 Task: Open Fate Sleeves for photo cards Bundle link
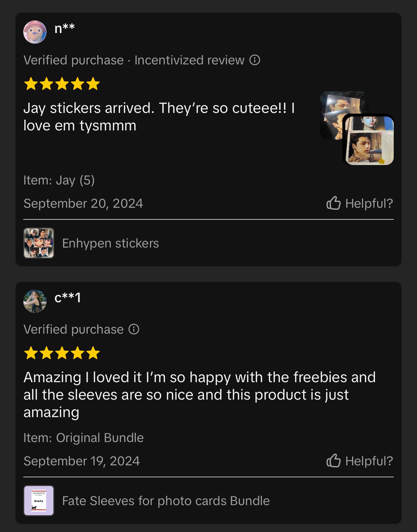pos(166,501)
